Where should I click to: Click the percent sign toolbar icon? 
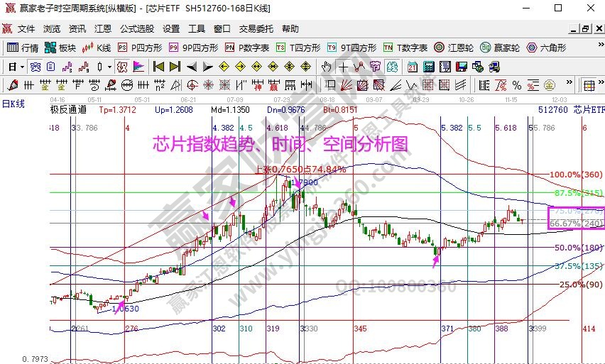point(516,85)
